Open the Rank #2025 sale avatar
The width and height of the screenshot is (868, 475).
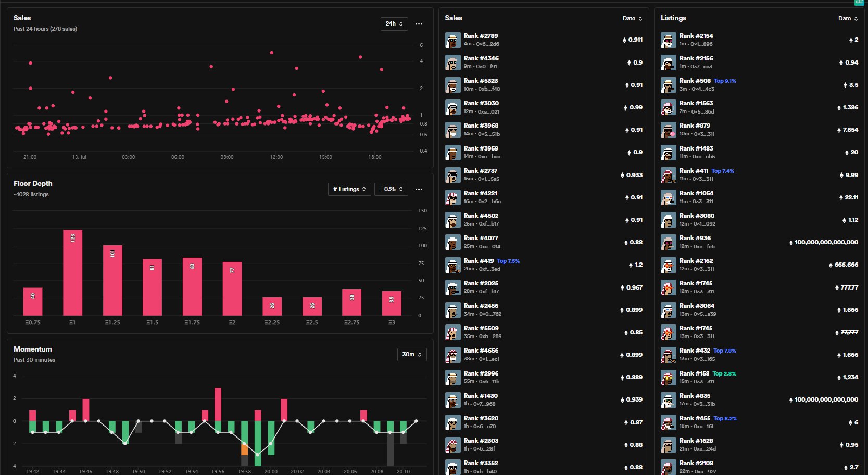[x=453, y=287]
